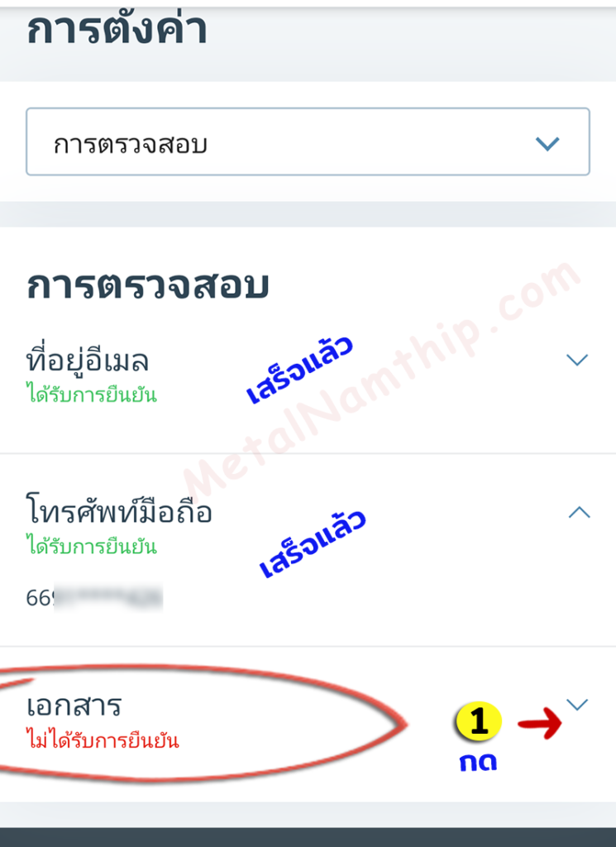Image resolution: width=616 pixels, height=847 pixels.
Task: Click the green ได้รับการยืนยัน status under ที่อยู่อีเมล
Action: 92,395
